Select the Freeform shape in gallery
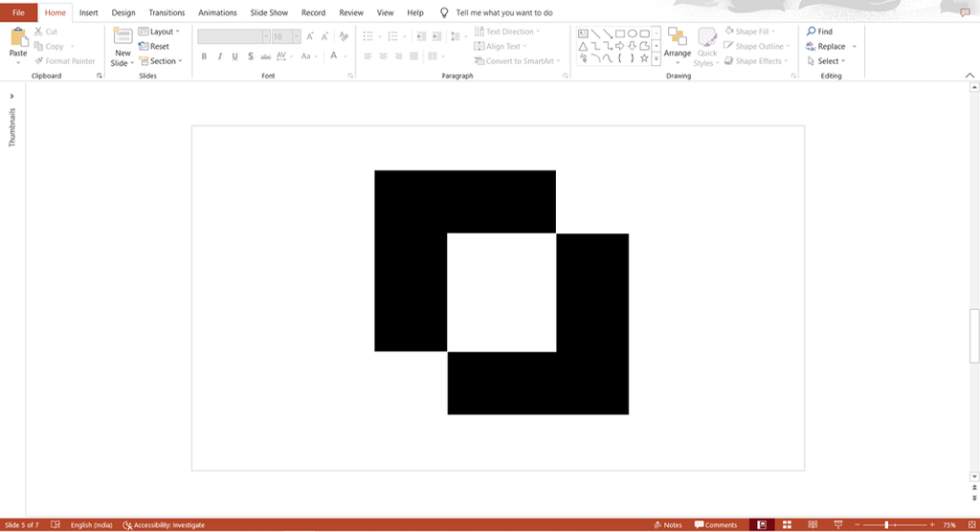The width and height of the screenshot is (980, 532). (x=644, y=46)
